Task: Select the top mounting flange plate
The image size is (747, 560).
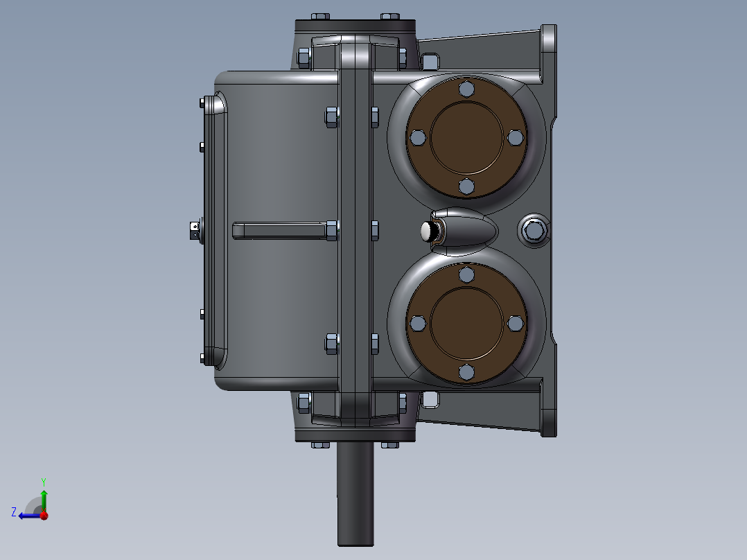Action: click(355, 25)
